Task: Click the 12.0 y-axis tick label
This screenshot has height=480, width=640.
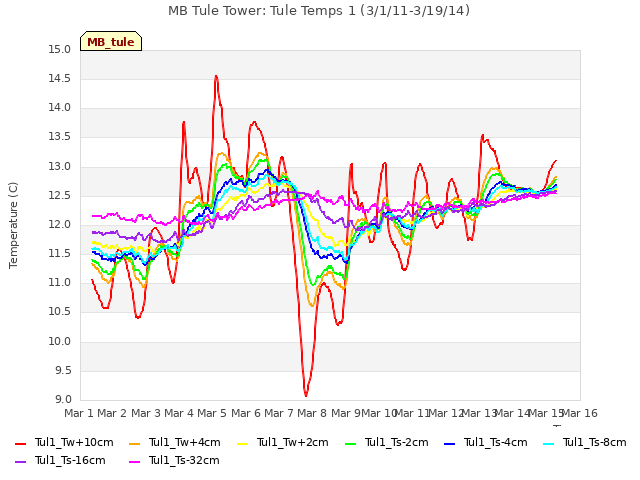Action: pyautogui.click(x=60, y=224)
